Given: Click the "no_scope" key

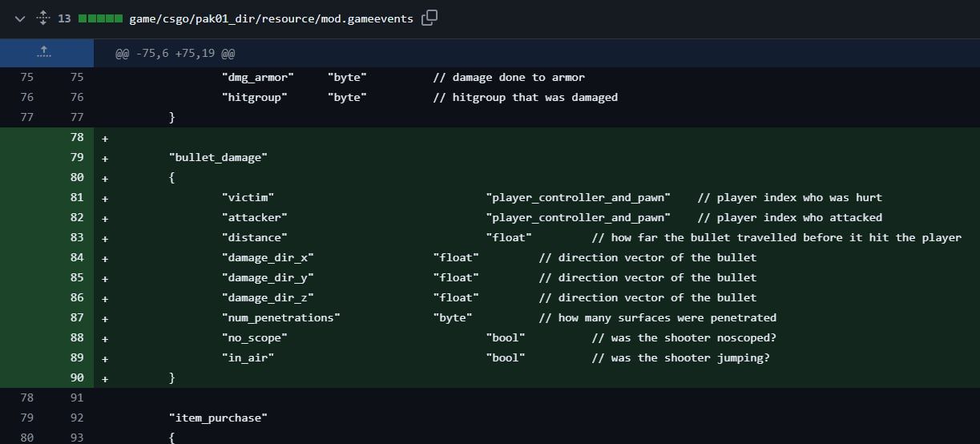Looking at the screenshot, I should pyautogui.click(x=255, y=337).
